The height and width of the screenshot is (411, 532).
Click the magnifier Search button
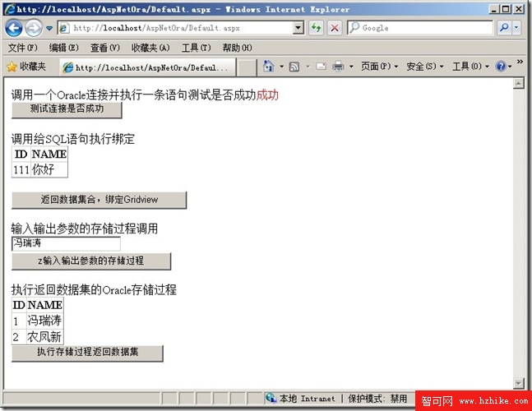pos(504,28)
